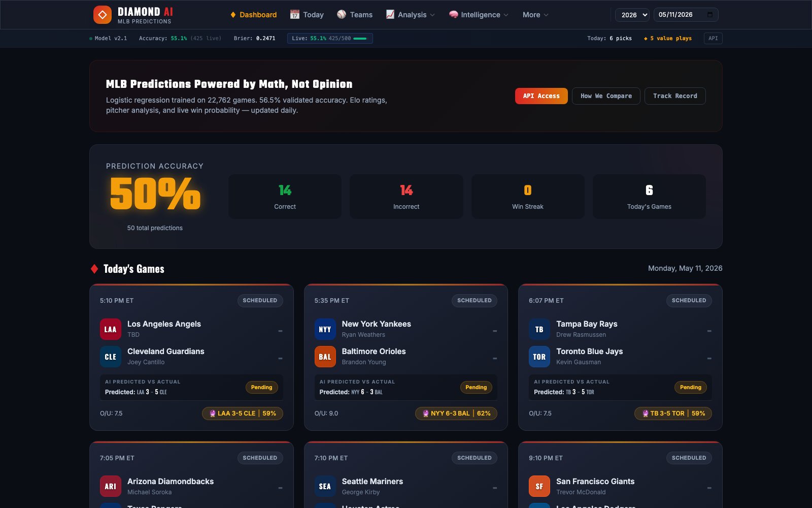This screenshot has width=812, height=508.
Task: Open the Teams page
Action: (355, 15)
